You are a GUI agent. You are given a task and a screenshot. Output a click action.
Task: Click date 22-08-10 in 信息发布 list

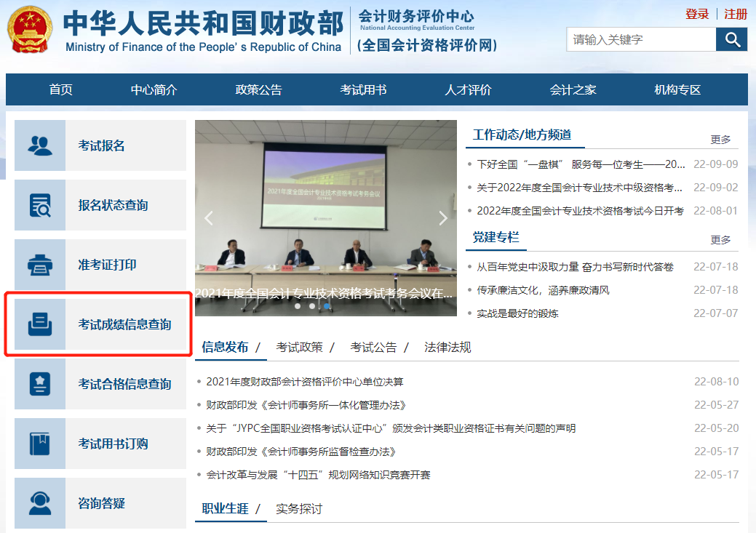pos(717,382)
